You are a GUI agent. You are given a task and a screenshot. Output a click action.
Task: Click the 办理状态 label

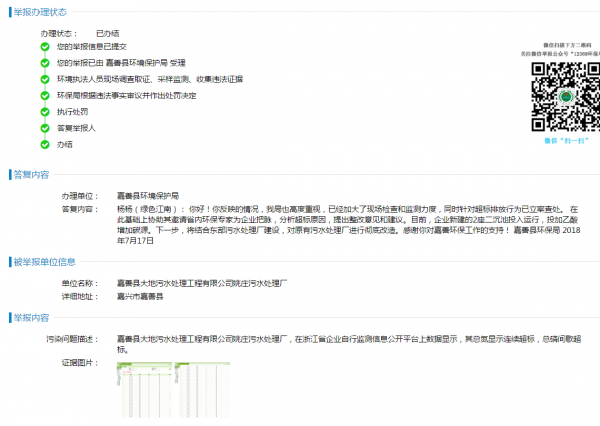(59, 34)
